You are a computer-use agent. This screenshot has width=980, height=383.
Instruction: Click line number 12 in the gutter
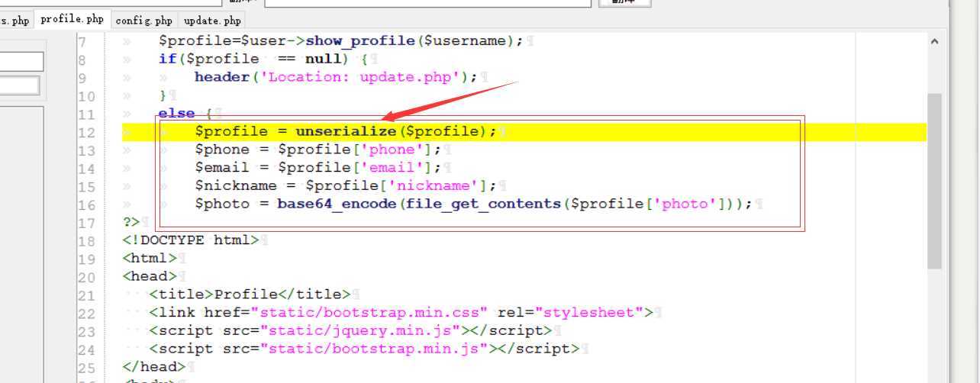87,132
